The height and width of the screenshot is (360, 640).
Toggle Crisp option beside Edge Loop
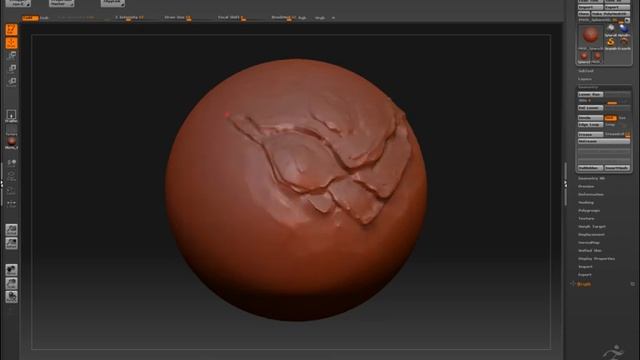pos(611,124)
